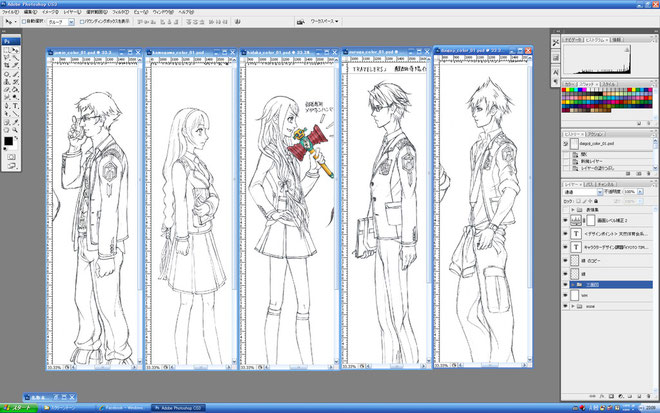Select the Crop tool
660x413 pixels.
pyautogui.click(x=6, y=66)
